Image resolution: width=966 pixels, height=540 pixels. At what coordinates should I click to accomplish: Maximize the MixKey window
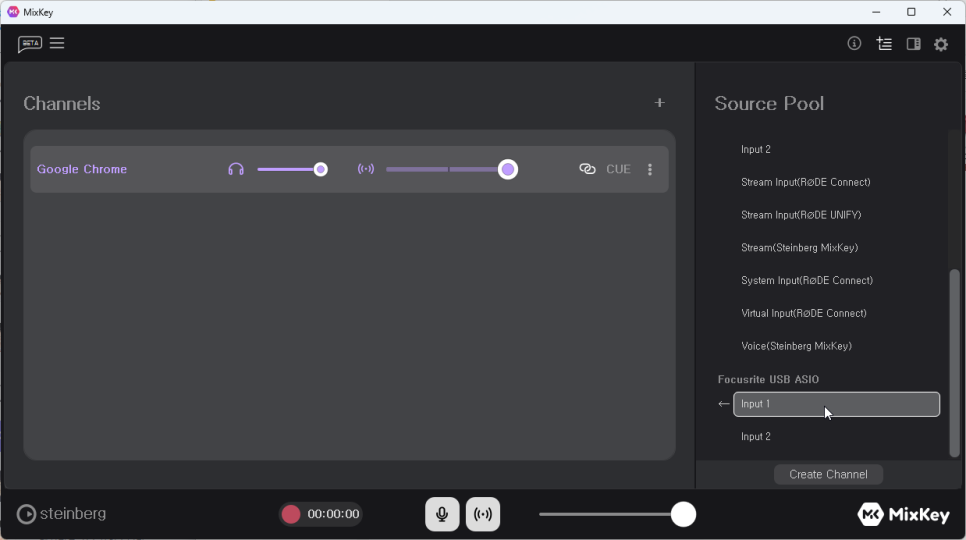click(911, 12)
